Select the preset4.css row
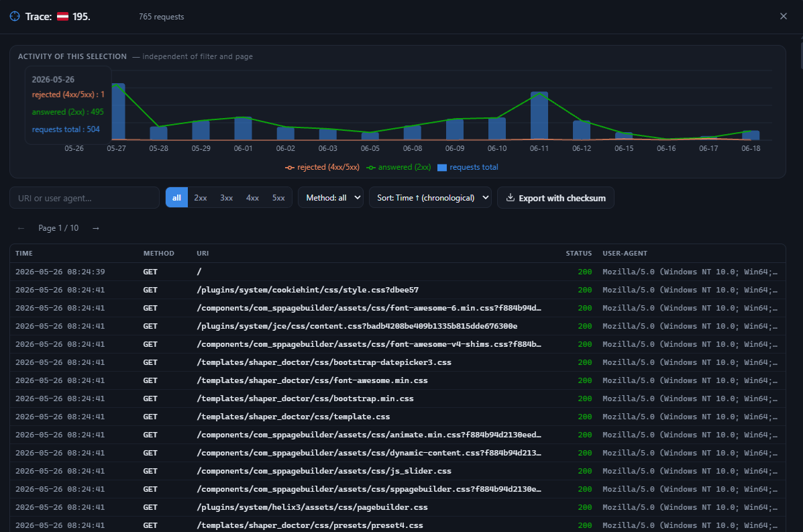 coord(397,525)
